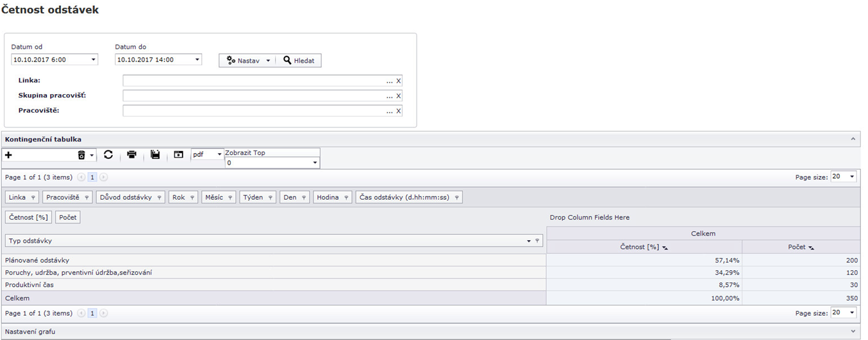Image resolution: width=868 pixels, height=340 pixels.
Task: Open the Zobrazit Top dropdown
Action: coord(315,163)
